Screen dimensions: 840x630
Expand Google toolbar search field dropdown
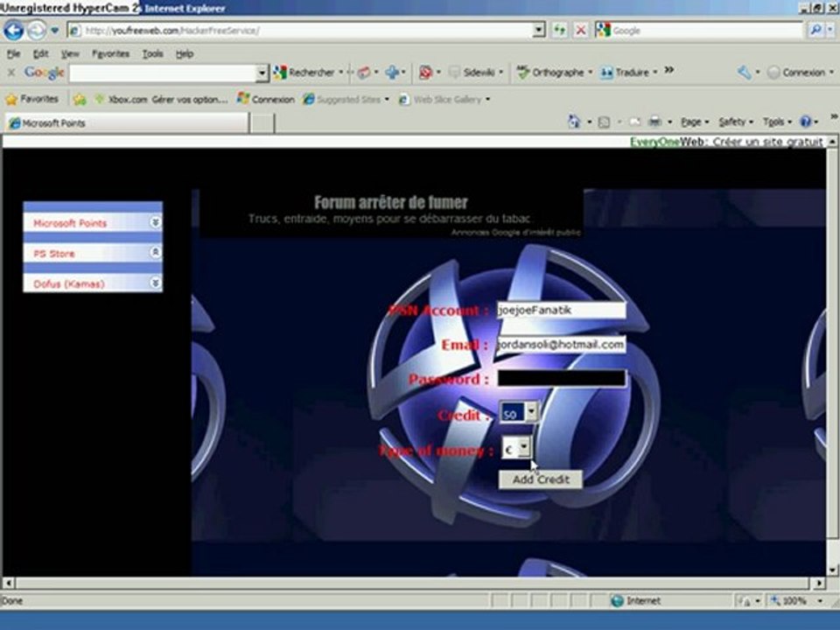(262, 73)
